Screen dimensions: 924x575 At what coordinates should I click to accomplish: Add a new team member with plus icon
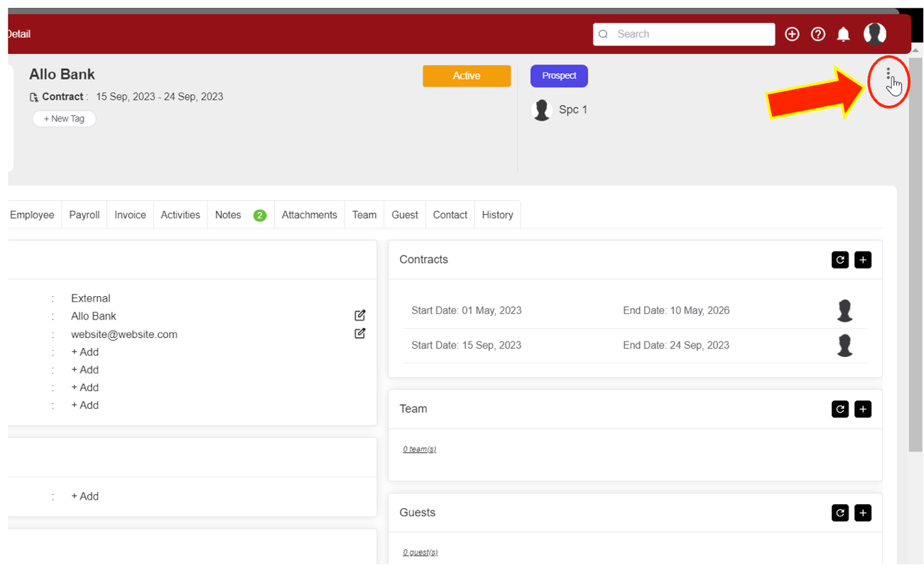862,409
